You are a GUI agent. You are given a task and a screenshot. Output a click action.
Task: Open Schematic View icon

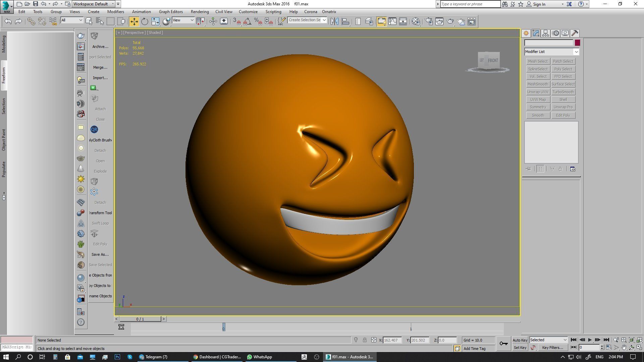403,21
